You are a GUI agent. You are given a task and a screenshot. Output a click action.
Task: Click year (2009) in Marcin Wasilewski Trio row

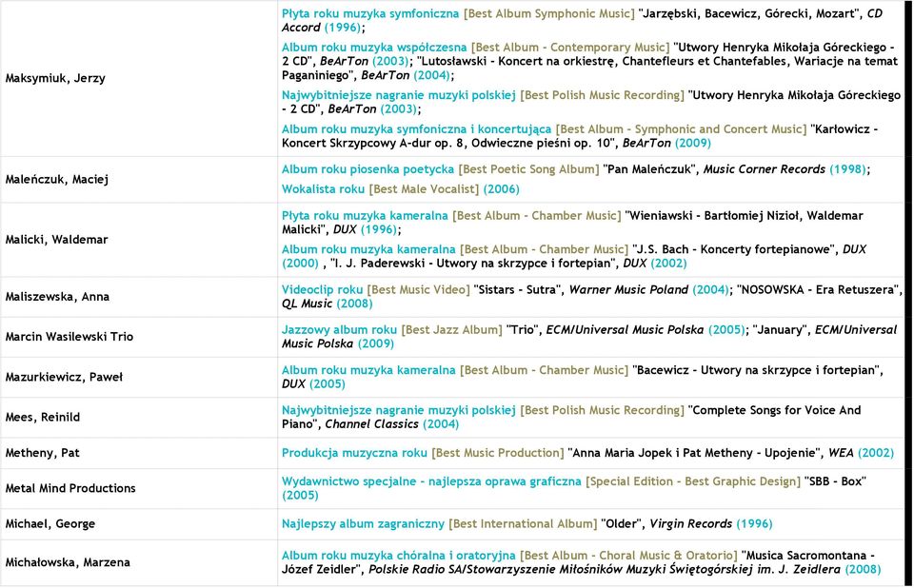pyautogui.click(x=376, y=343)
